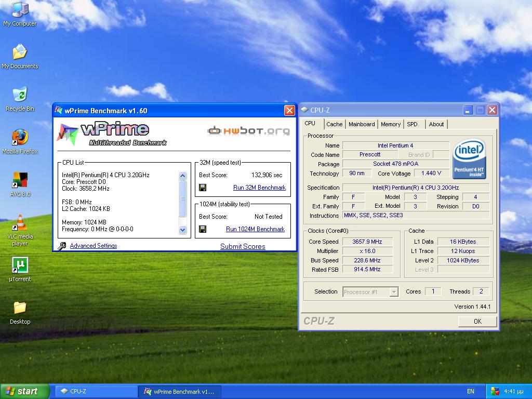
Task: Click the Technology value 90 nm
Action: [357, 174]
